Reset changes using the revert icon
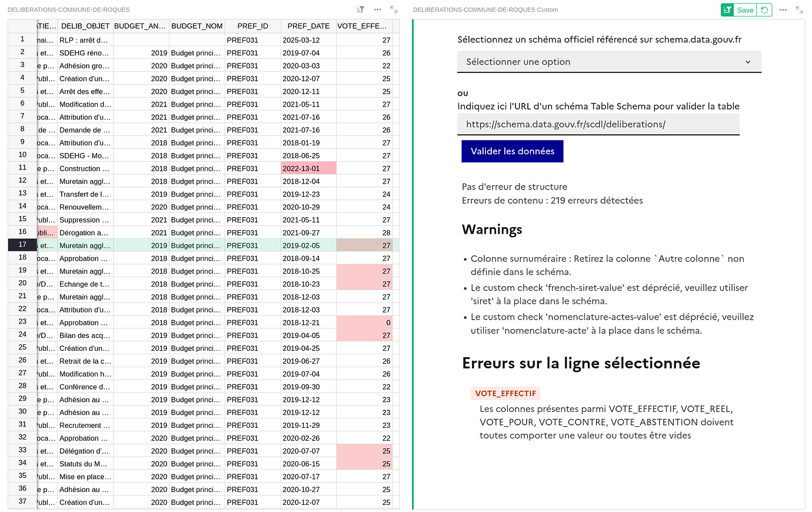The image size is (812, 512). tap(763, 10)
